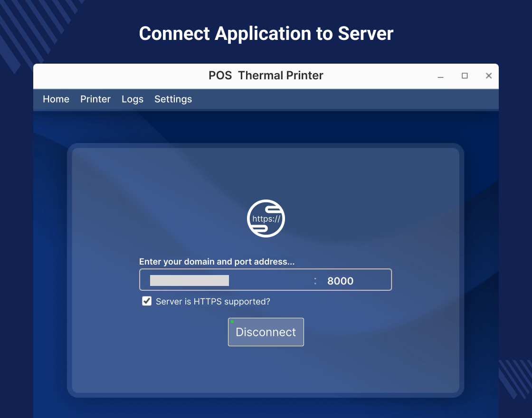The width and height of the screenshot is (532, 418).
Task: Click the 'Connect Application to Server' heading
Action: [266, 34]
